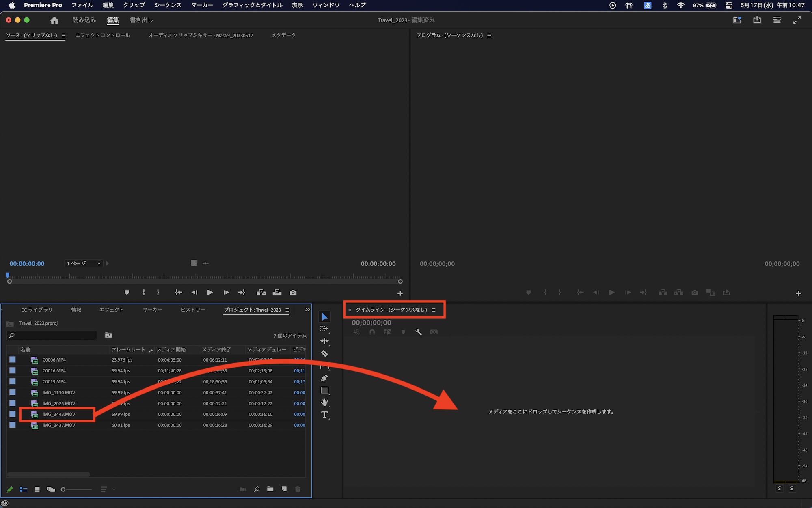Click the Export Frame camera in Source monitor
The image size is (812, 508).
(293, 293)
